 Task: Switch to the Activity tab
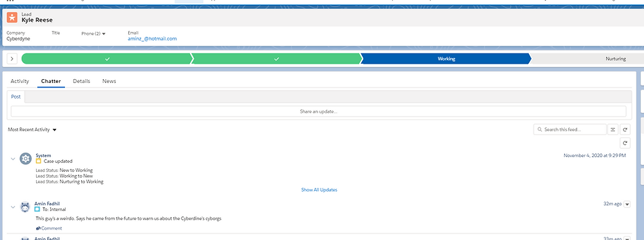20,81
